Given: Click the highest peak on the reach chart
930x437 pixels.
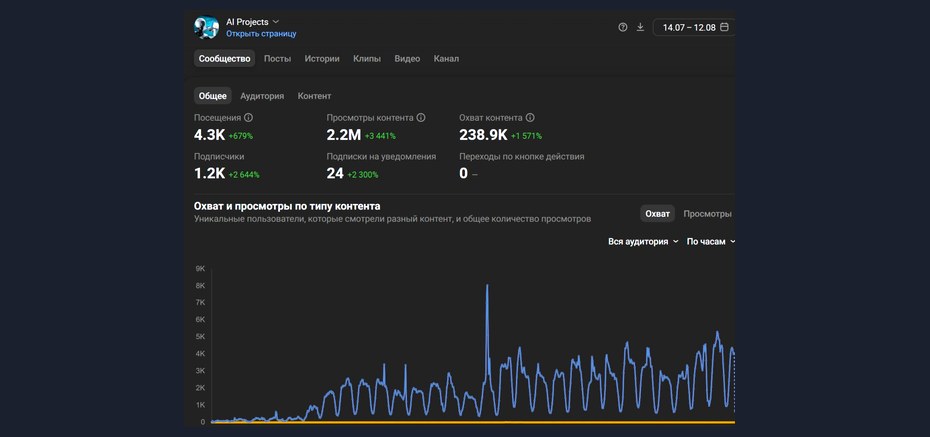Looking at the screenshot, I should click(487, 285).
